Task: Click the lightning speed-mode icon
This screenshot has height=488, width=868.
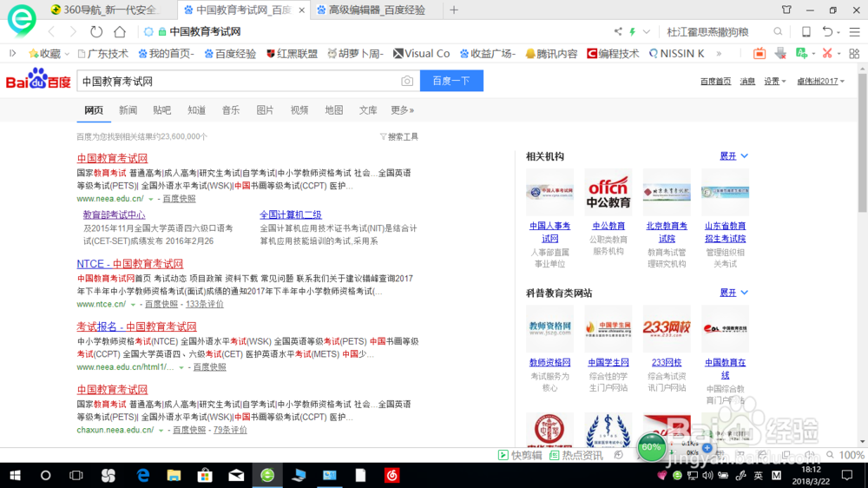Action: (632, 31)
